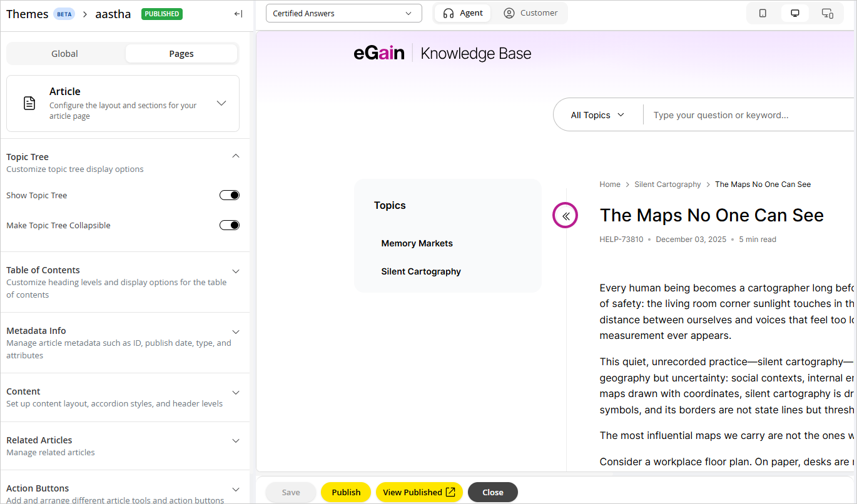Select the desktop preview icon

[x=794, y=13]
